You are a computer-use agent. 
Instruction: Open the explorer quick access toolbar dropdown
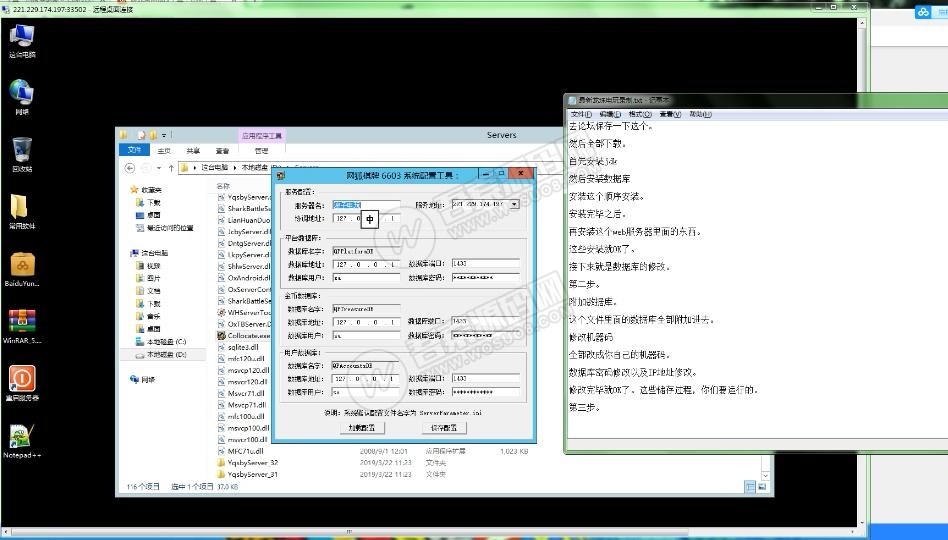pos(164,135)
